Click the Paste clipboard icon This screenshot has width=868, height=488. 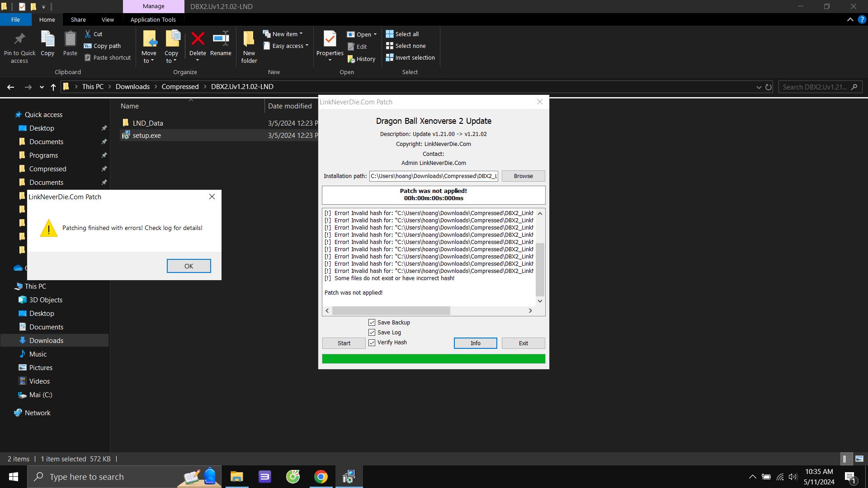click(70, 40)
